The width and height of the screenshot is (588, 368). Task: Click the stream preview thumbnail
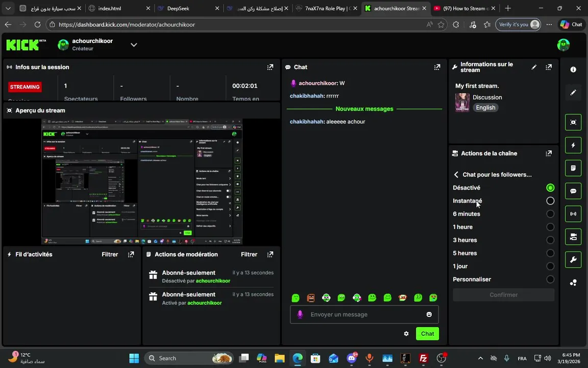142,182
